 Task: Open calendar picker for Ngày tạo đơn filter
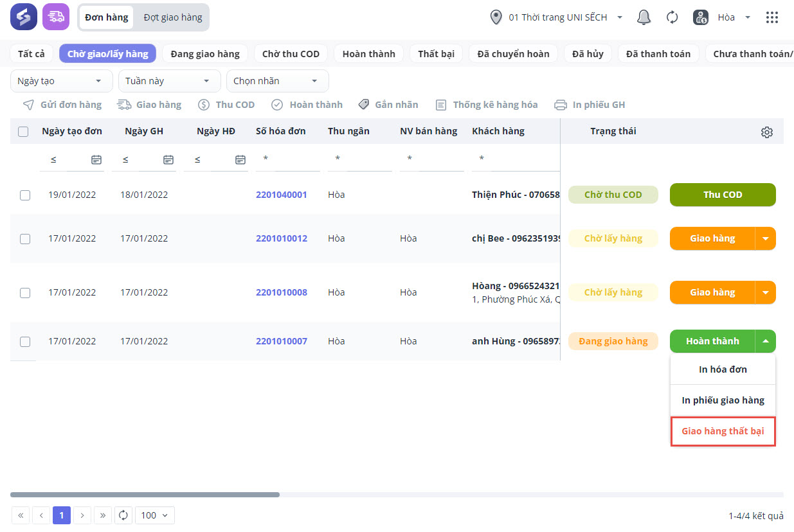[x=96, y=159]
